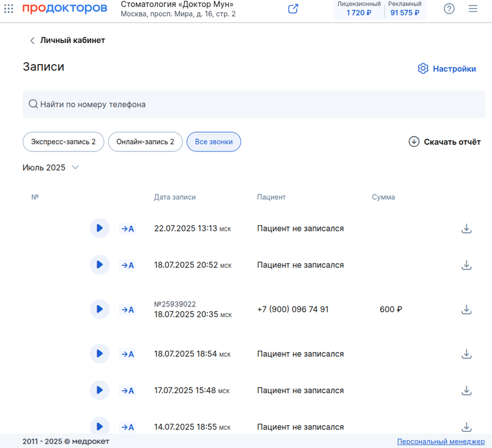Image resolution: width=492 pixels, height=448 pixels.
Task: Download recording of 18.07.2025 18:54 call
Action: pyautogui.click(x=467, y=354)
